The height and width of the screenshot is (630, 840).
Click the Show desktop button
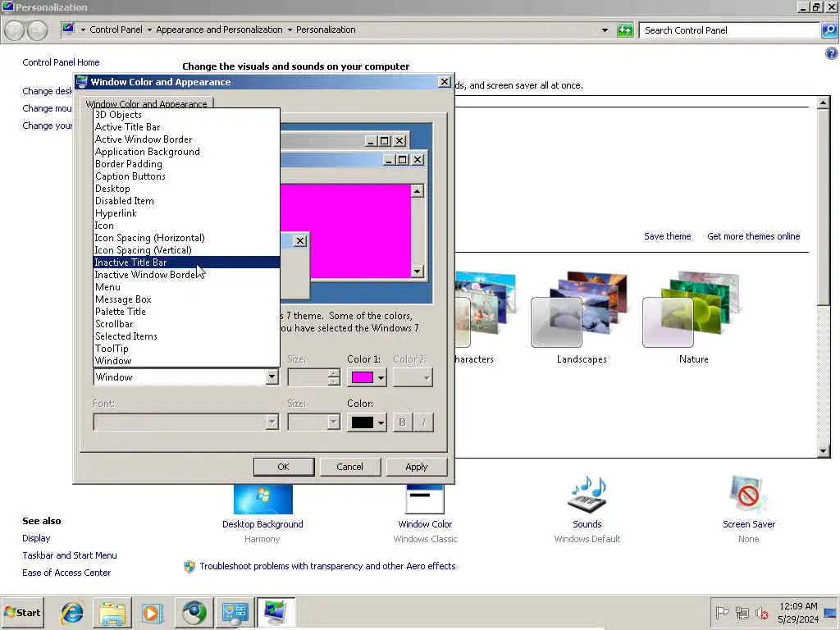point(831,612)
